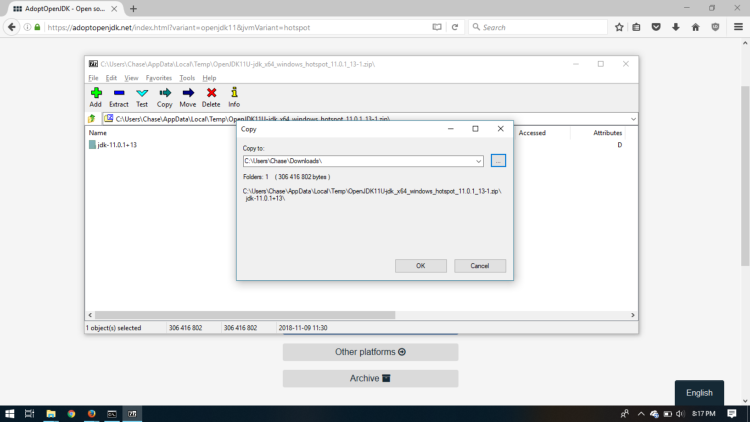Viewport: 750px width, 422px height.
Task: Open the Firefox home page icon
Action: (696, 27)
